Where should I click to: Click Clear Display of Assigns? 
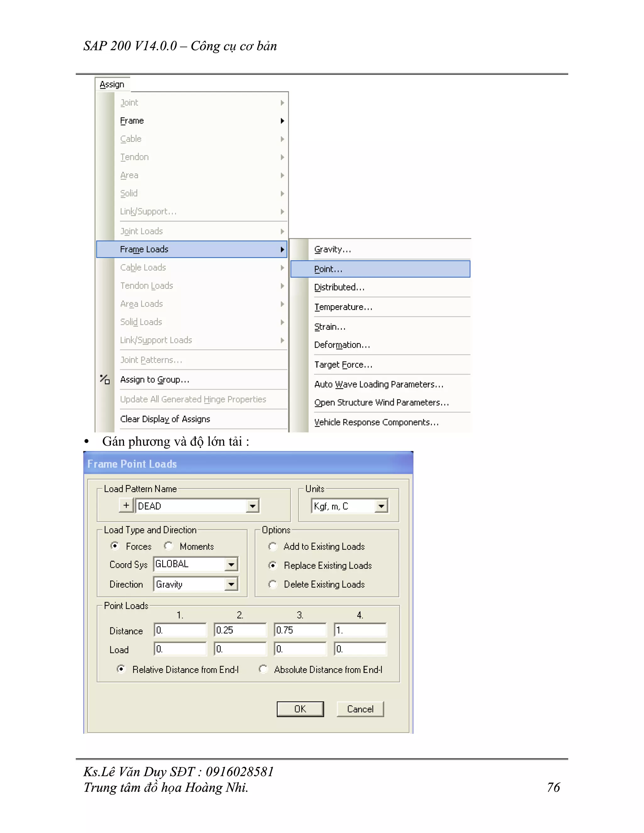tap(192, 419)
